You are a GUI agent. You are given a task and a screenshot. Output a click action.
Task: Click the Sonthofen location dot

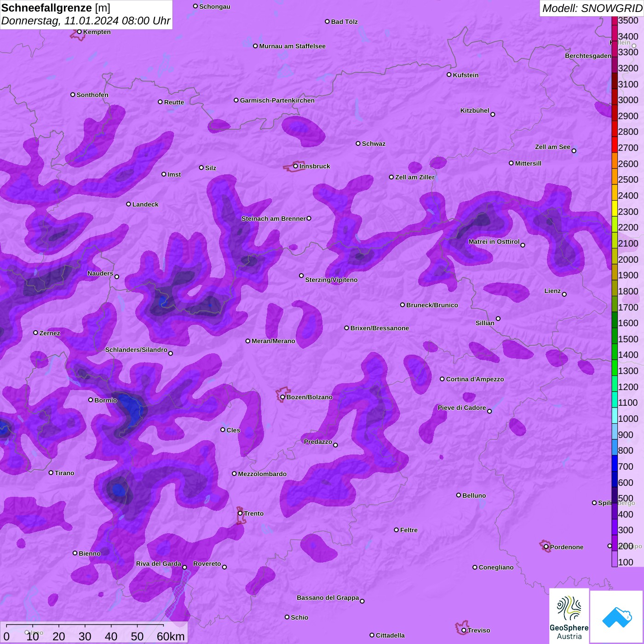point(73,95)
